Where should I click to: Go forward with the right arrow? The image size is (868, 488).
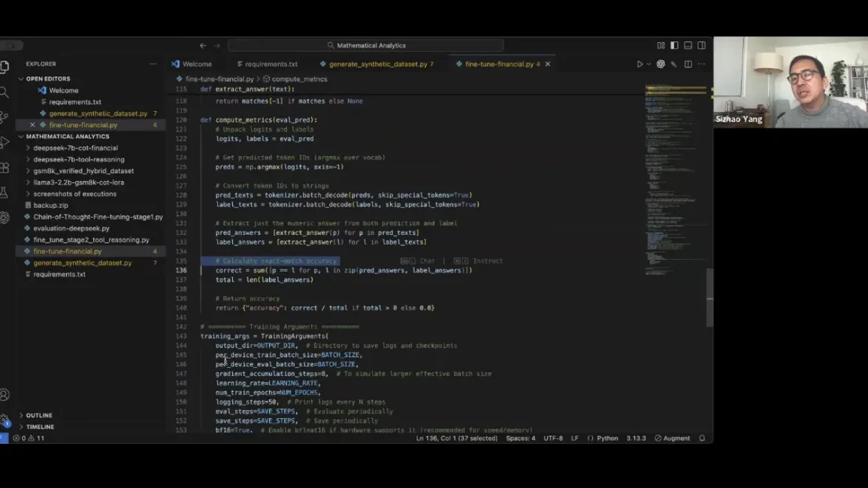coord(217,45)
